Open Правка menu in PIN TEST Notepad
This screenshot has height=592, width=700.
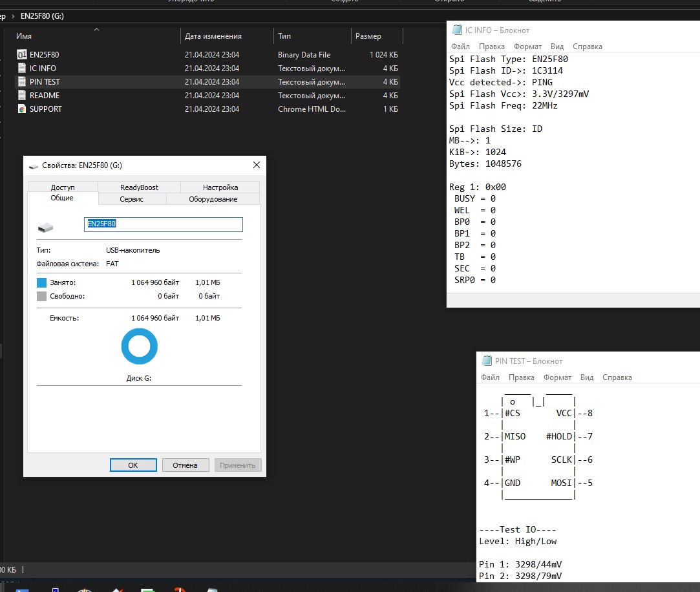coord(522,377)
